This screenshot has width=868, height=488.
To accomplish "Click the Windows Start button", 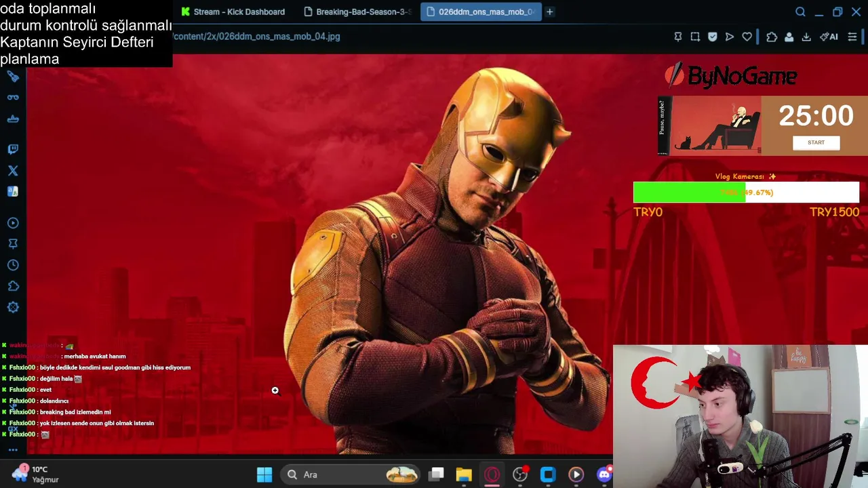I will click(x=264, y=474).
